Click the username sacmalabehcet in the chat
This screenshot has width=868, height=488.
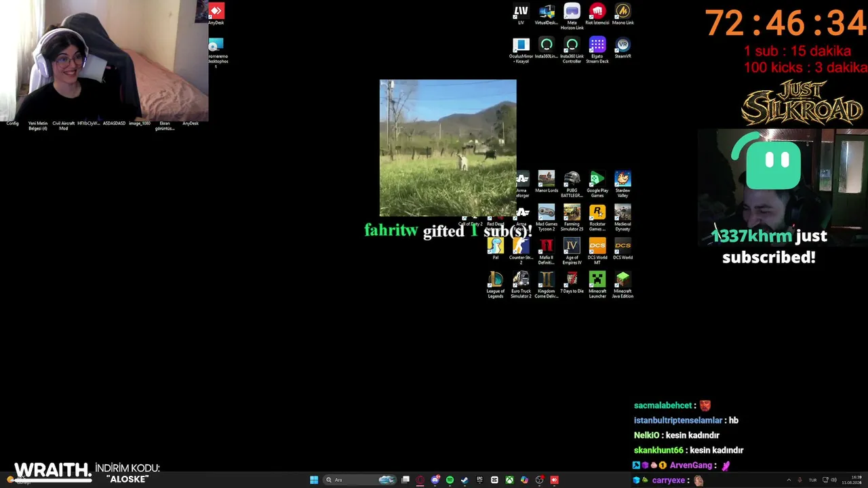coord(663,405)
